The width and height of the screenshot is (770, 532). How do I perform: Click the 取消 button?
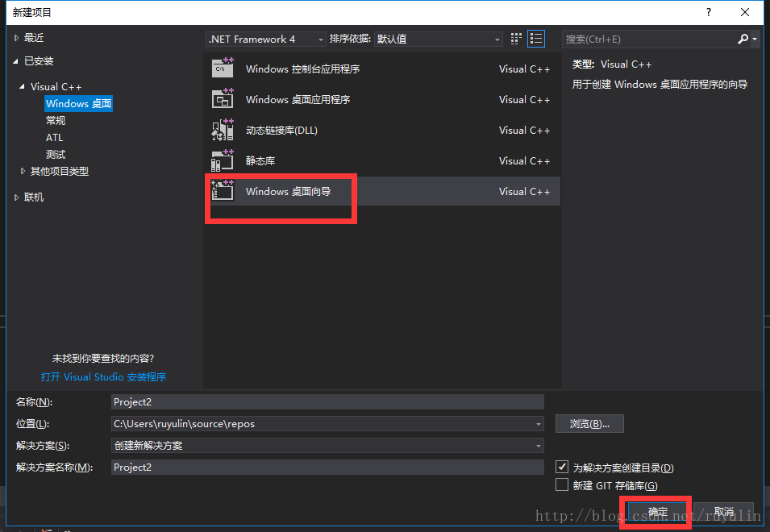click(724, 513)
